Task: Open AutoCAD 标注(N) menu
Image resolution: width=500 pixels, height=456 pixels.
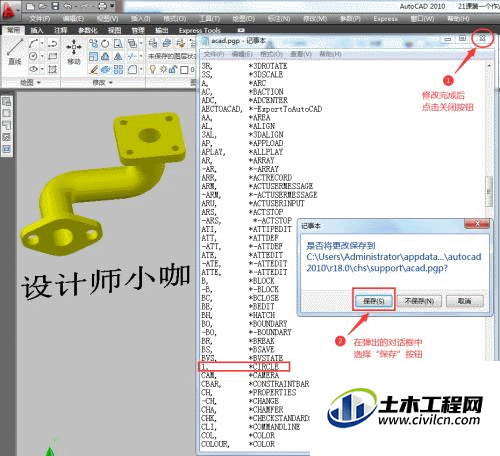Action: [279, 18]
